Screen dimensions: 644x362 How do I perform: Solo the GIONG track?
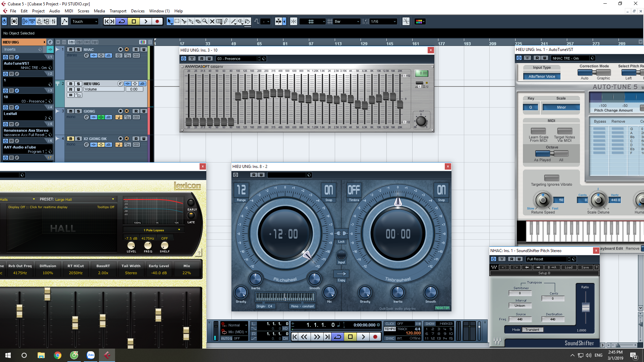(78, 111)
